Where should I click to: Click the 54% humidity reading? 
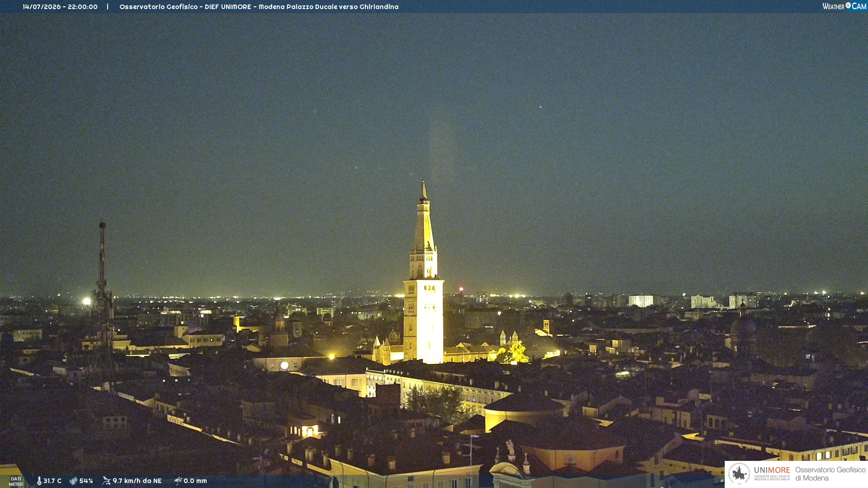[x=86, y=481]
